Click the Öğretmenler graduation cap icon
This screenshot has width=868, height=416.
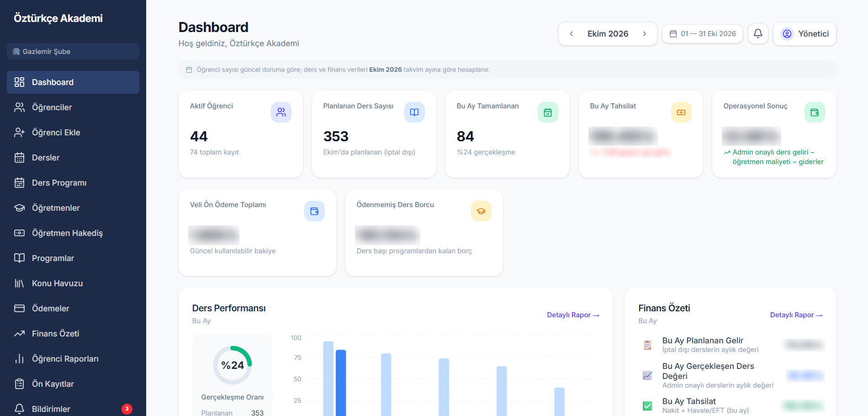[x=19, y=208]
